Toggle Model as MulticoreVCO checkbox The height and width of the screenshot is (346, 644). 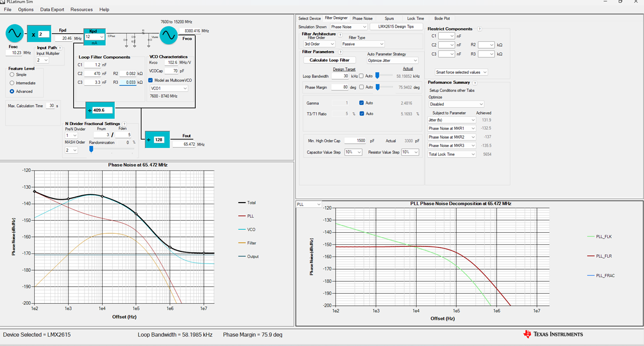pyautogui.click(x=151, y=80)
